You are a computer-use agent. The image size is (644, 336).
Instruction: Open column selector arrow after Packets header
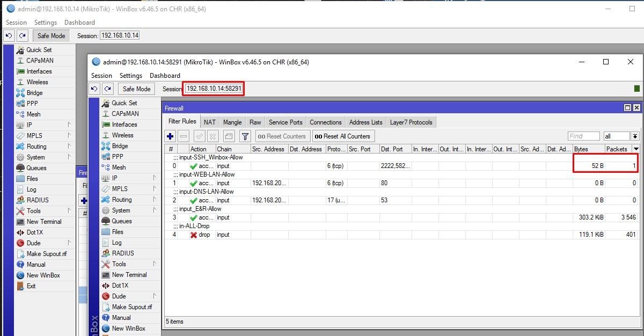[x=636, y=149]
